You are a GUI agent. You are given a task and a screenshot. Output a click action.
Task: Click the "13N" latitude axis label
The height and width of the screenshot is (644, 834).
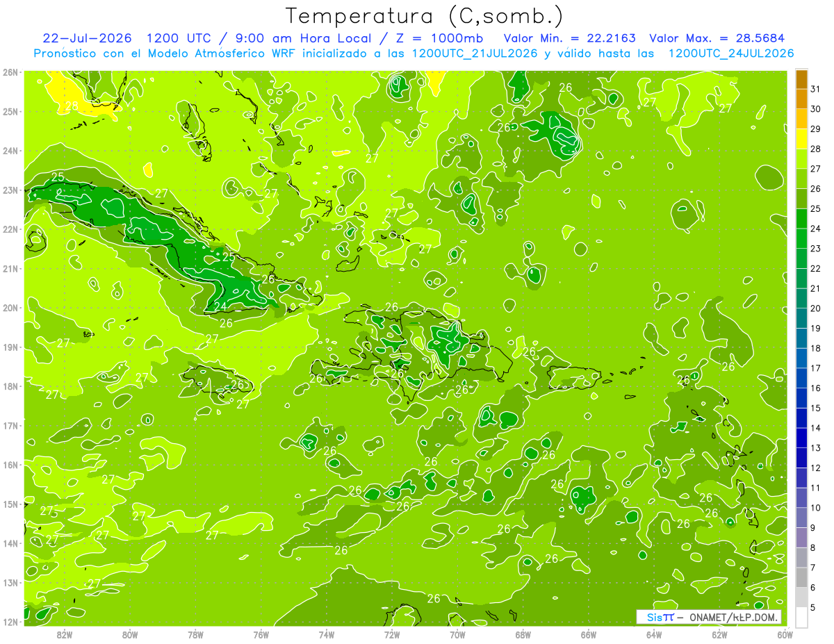[10, 582]
